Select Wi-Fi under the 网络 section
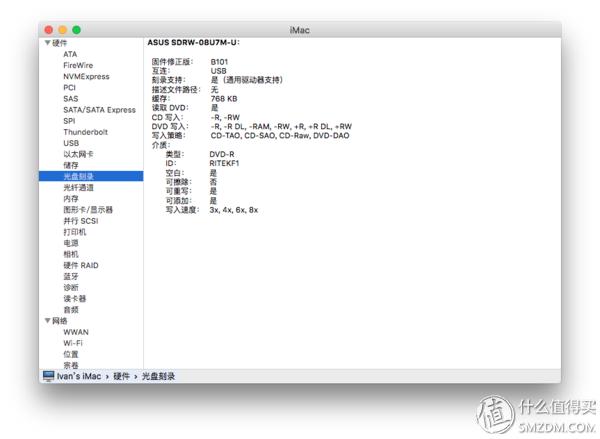 74,342
